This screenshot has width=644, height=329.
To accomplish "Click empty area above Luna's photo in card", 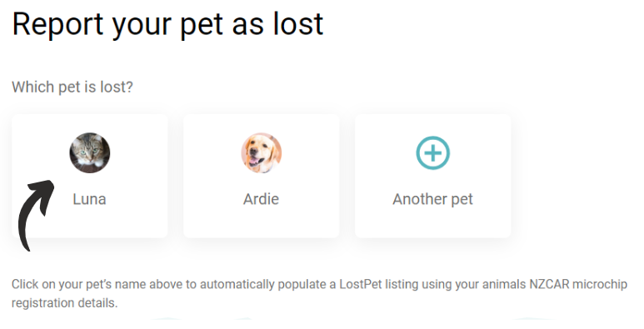I will pyautogui.click(x=89, y=122).
